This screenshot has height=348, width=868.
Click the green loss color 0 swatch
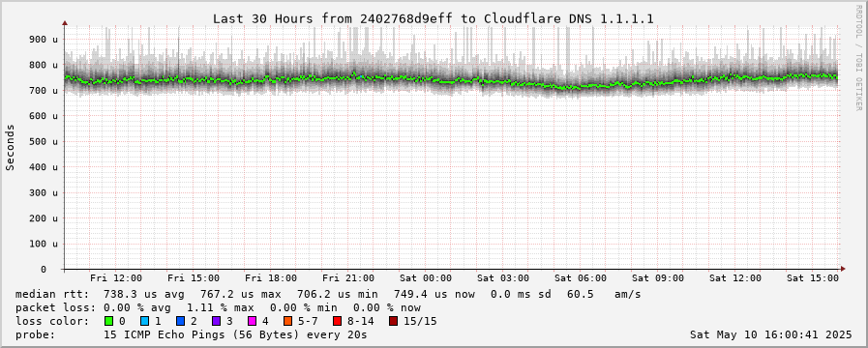click(108, 321)
